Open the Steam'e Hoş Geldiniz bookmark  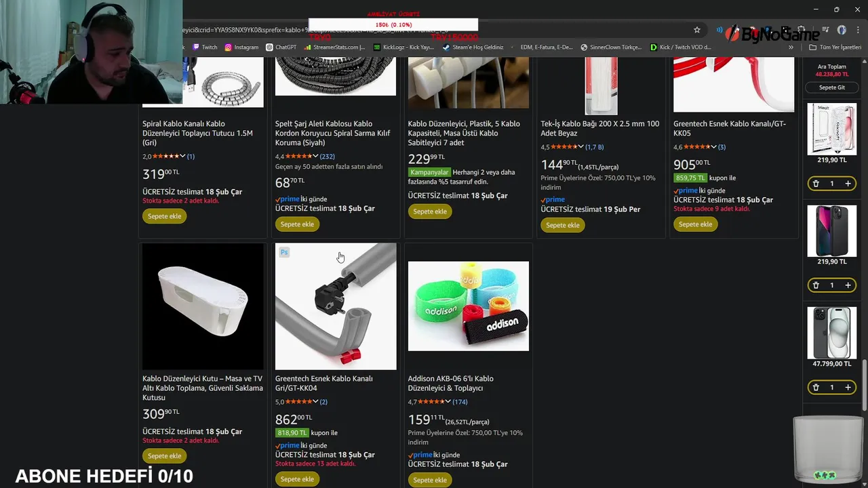tap(473, 47)
